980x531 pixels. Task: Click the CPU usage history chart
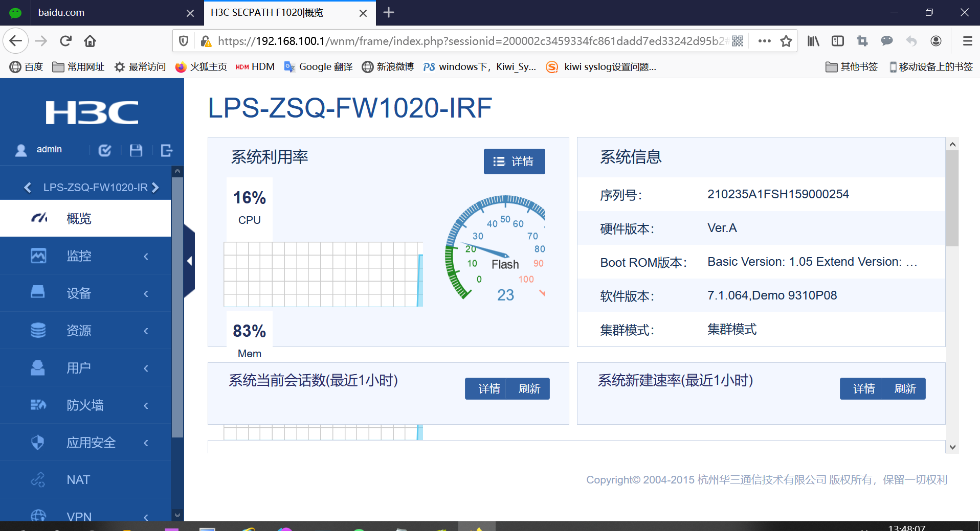(x=323, y=274)
